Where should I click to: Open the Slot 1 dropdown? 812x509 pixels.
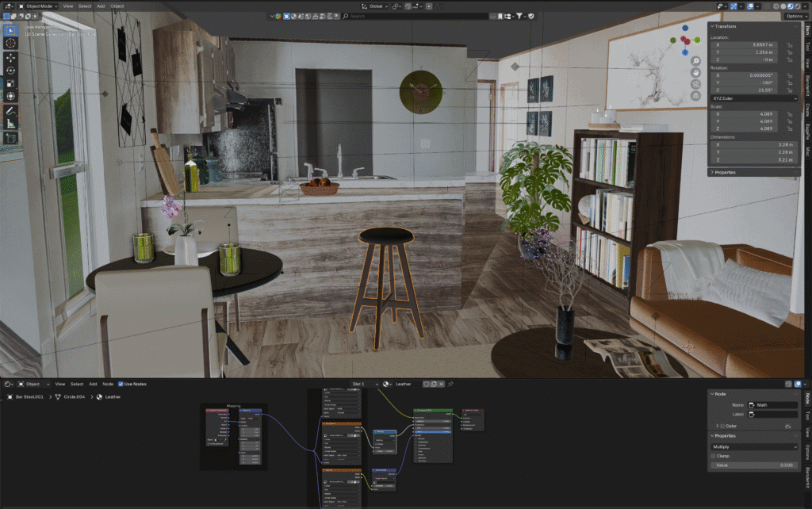pyautogui.click(x=365, y=385)
